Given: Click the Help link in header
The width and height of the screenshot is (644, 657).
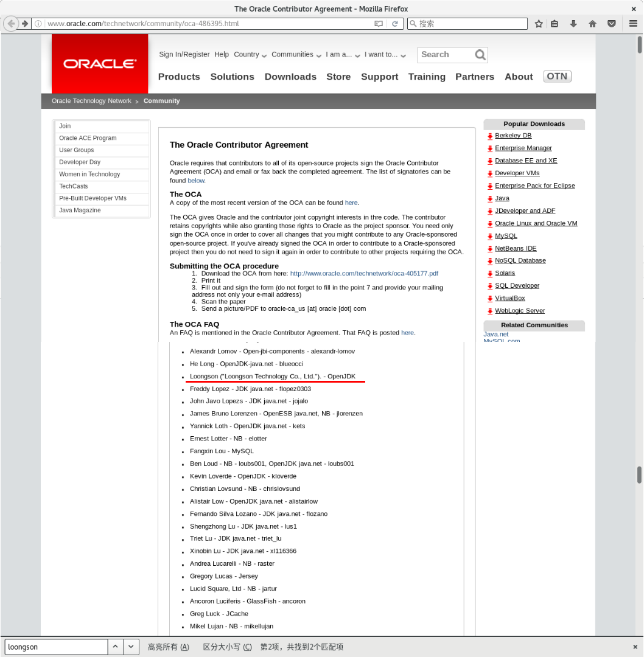Looking at the screenshot, I should coord(222,55).
